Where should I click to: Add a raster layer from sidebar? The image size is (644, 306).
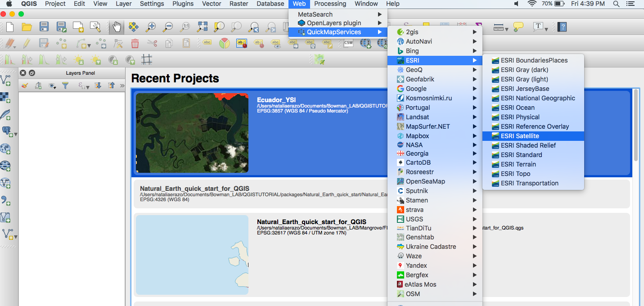pos(5,98)
